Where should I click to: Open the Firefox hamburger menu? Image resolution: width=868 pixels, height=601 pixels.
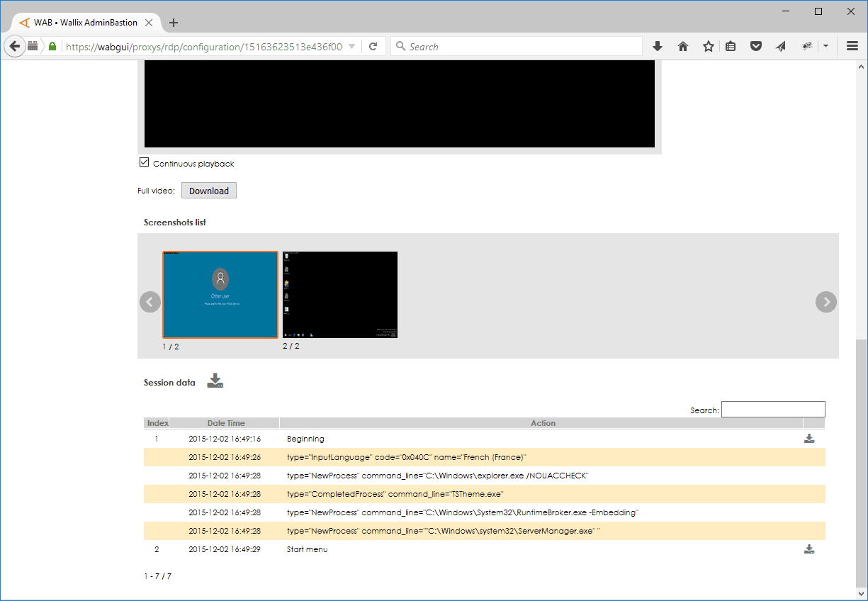[x=852, y=47]
